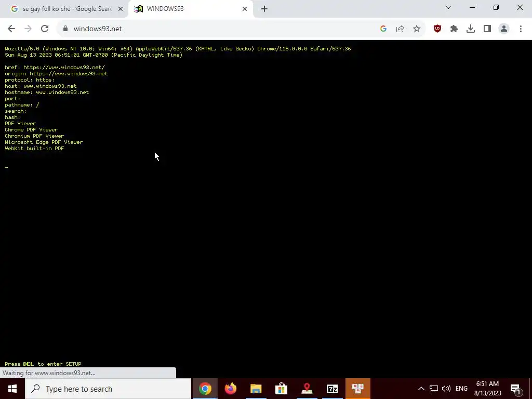Open the Maps app on taskbar
The image size is (532, 399).
(307, 389)
